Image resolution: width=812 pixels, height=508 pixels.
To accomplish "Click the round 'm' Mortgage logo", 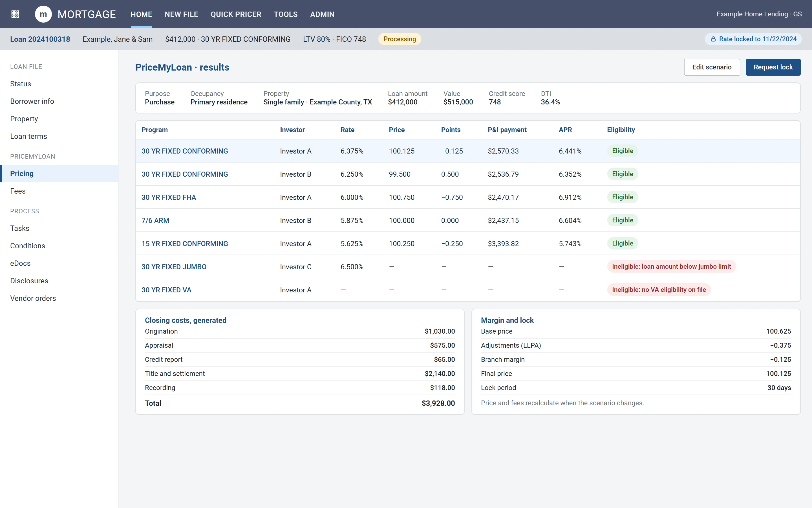I will (43, 14).
